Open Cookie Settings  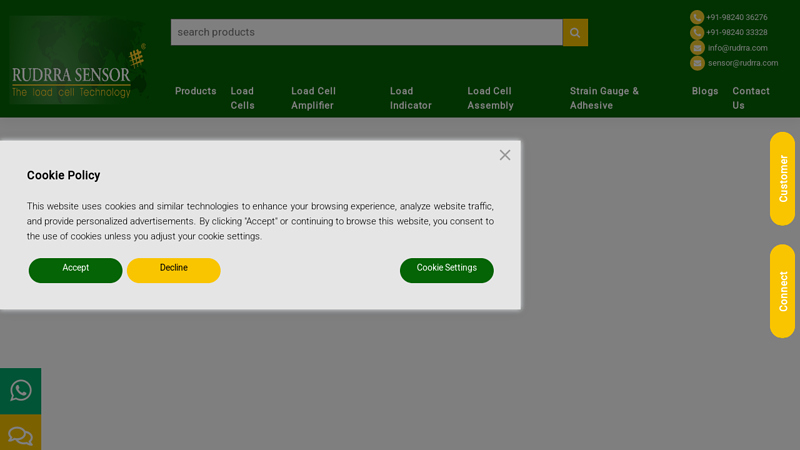(446, 270)
